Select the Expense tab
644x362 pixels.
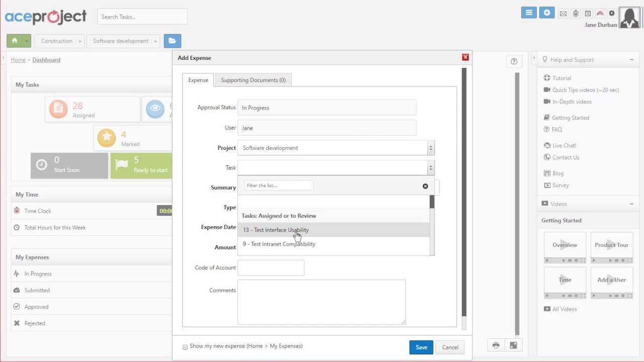[x=198, y=80]
